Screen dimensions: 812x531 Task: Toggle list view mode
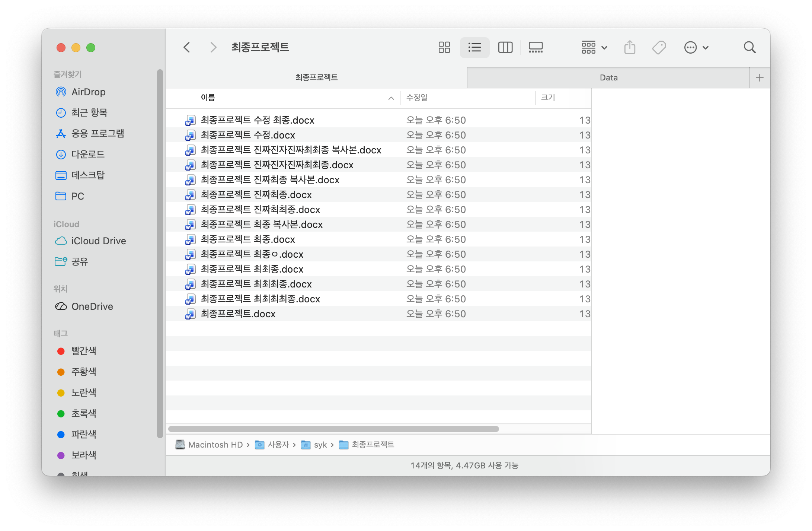point(474,47)
